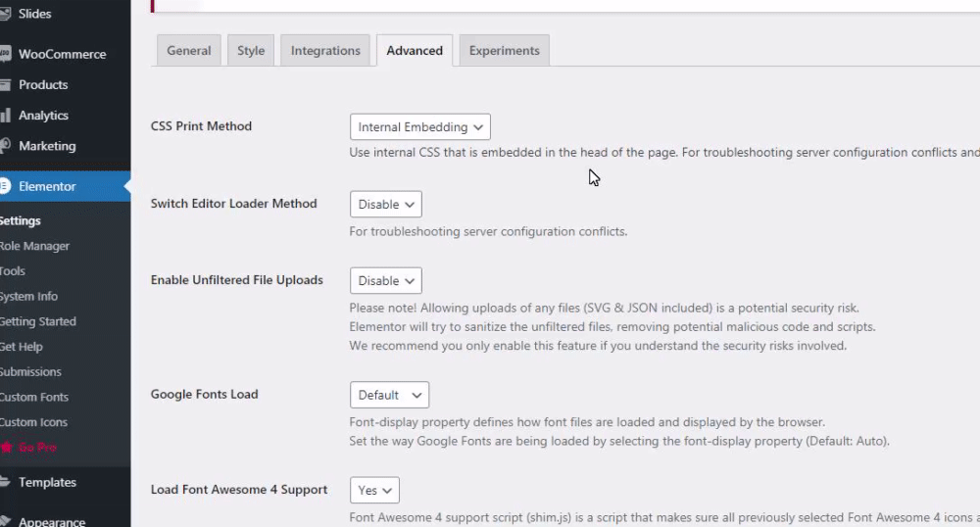Click the Appearance brush icon
The image size is (980, 527).
pos(5,521)
